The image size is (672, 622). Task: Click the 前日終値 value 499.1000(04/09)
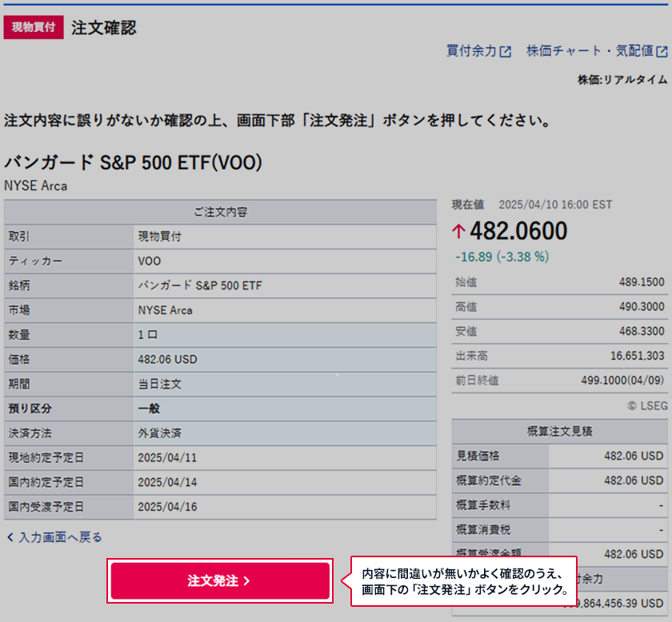(x=622, y=381)
